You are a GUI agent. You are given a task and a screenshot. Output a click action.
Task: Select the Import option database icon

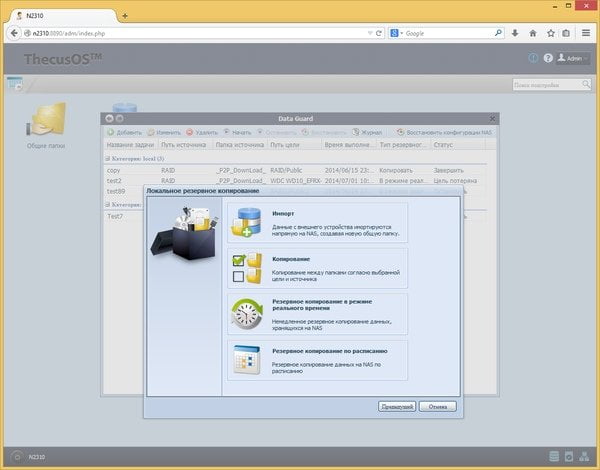(246, 222)
